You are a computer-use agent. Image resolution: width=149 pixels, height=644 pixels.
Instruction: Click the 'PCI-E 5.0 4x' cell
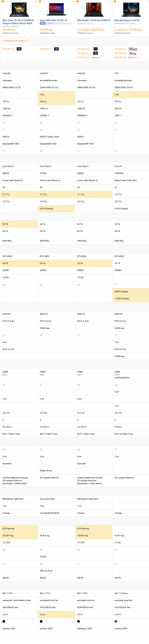pos(19,321)
